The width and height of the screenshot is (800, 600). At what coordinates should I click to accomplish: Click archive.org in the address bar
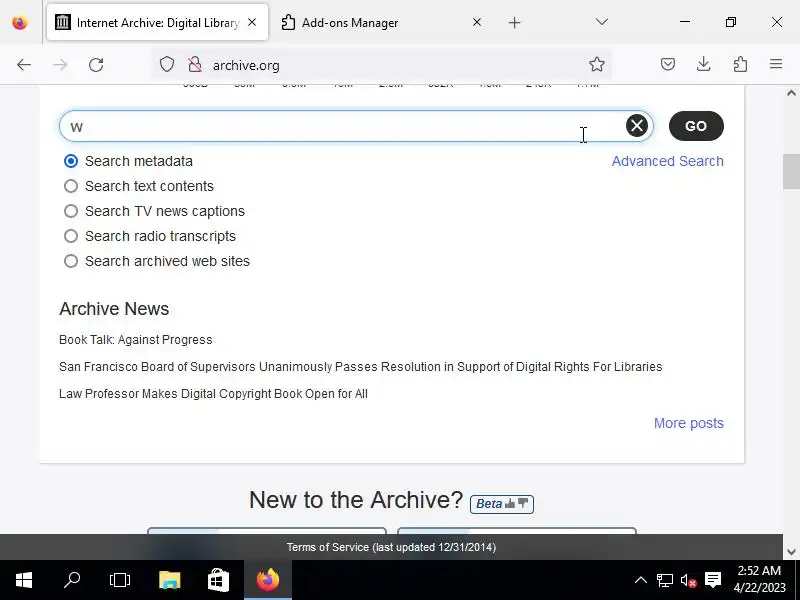[246, 65]
